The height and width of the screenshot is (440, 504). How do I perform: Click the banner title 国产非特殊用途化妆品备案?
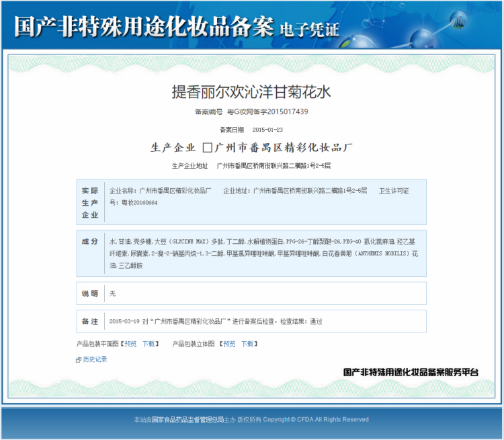(x=144, y=26)
